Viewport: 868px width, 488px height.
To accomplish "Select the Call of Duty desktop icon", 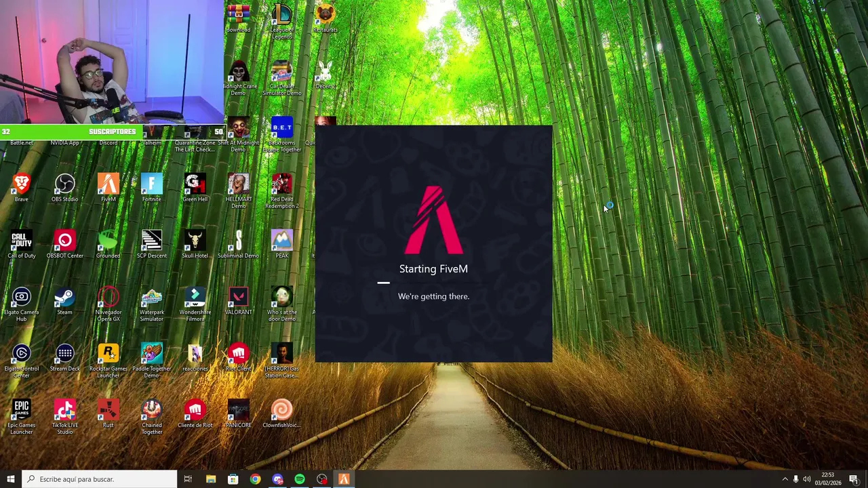I will point(22,244).
